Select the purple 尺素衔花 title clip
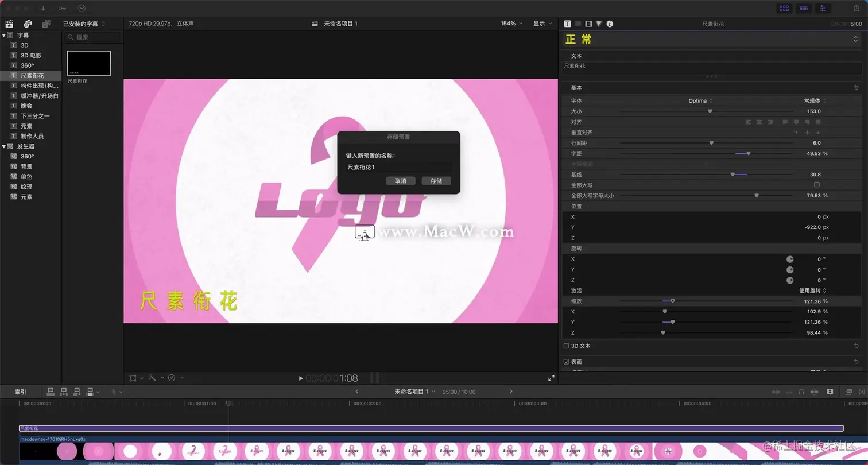The height and width of the screenshot is (465, 868). coord(431,428)
